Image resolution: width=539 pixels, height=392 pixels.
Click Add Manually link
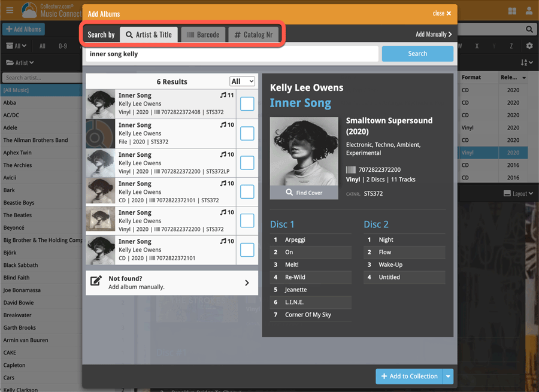(x=434, y=34)
